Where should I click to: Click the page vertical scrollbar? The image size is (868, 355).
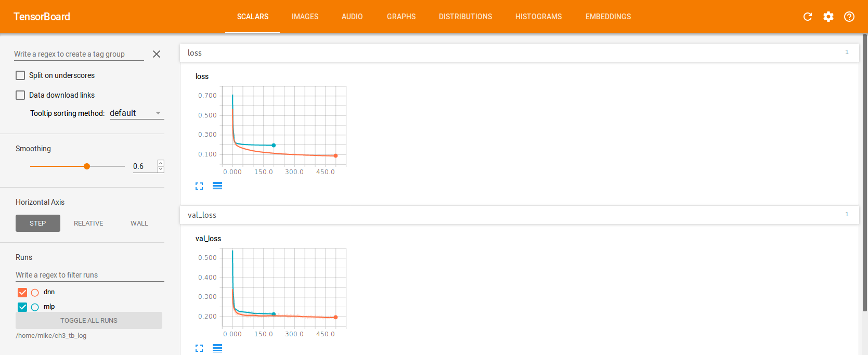point(865,173)
